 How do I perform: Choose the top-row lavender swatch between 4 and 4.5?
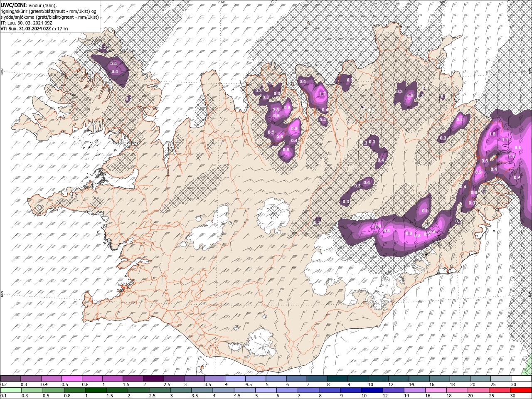[235, 379]
